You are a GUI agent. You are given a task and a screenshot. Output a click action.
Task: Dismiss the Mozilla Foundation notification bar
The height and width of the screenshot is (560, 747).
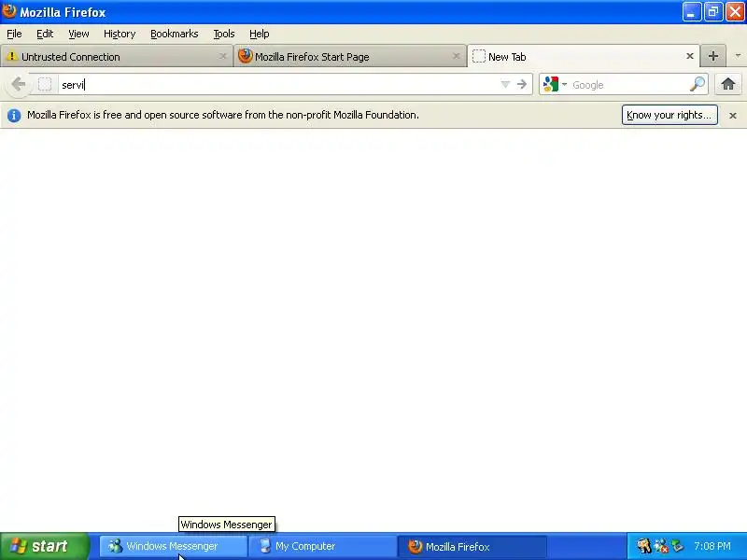click(733, 115)
